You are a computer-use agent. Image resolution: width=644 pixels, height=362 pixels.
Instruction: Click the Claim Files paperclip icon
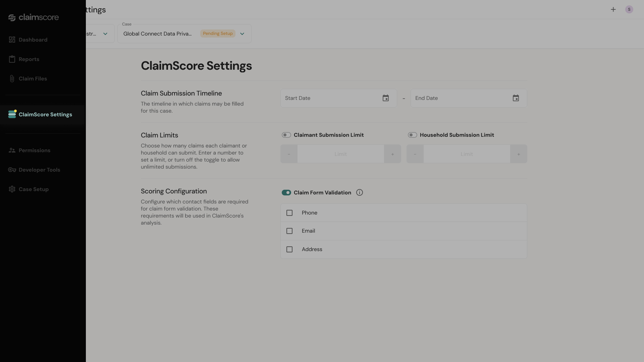pos(12,79)
